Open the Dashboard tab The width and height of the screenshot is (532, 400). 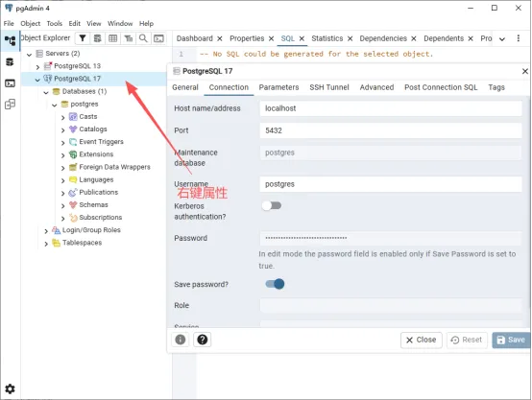pyautogui.click(x=194, y=38)
